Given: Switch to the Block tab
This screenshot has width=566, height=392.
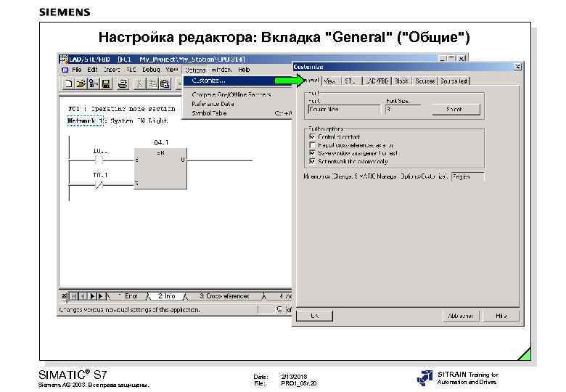Looking at the screenshot, I should coord(401,81).
